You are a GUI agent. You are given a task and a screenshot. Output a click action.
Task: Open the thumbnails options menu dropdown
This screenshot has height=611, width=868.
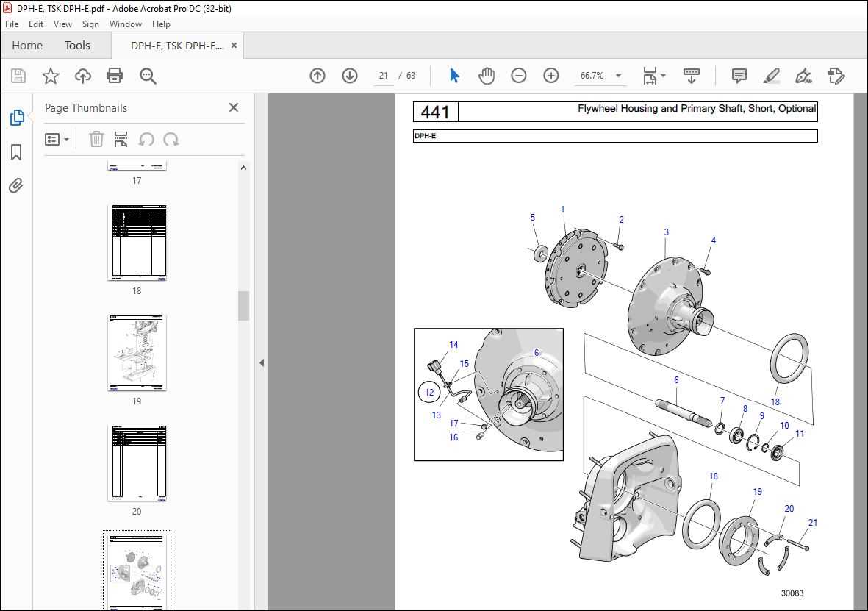pyautogui.click(x=57, y=140)
